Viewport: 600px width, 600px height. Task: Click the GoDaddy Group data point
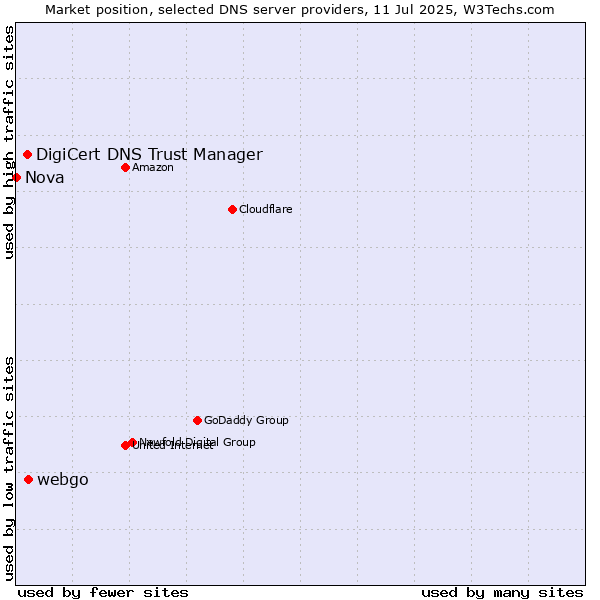[197, 421]
